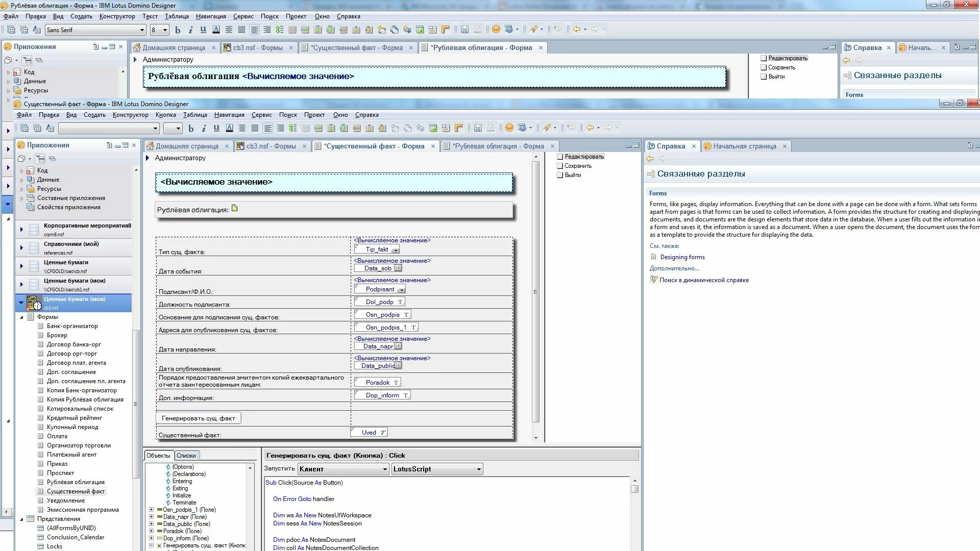Click center align icon in lower toolbar

click(242, 128)
